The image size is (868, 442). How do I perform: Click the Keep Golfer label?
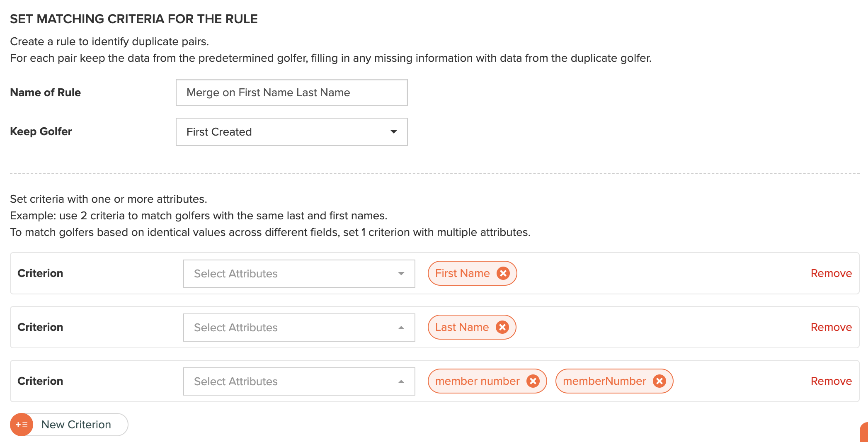coord(41,131)
